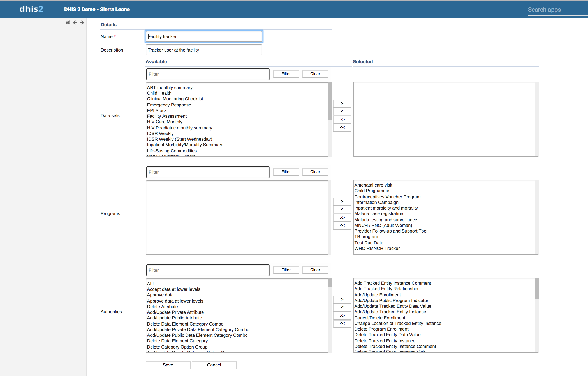Click the dhis2 logo in the header
The image size is (588, 376).
tap(31, 9)
